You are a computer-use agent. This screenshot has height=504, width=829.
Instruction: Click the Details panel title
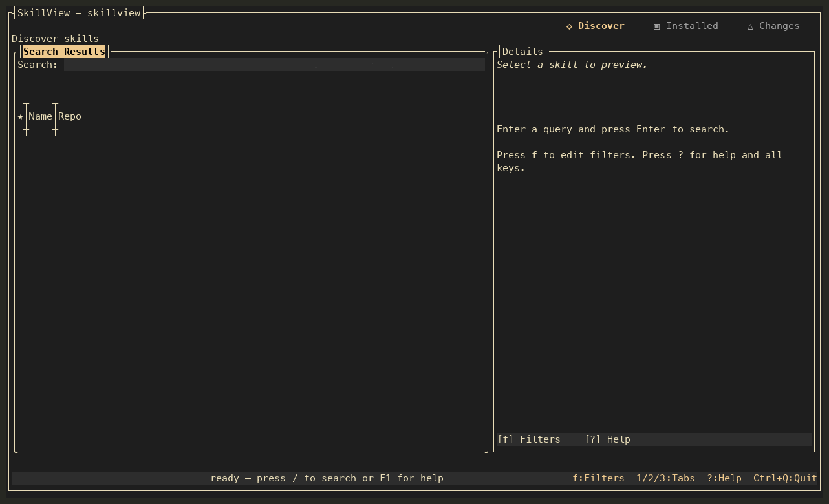pyautogui.click(x=522, y=52)
